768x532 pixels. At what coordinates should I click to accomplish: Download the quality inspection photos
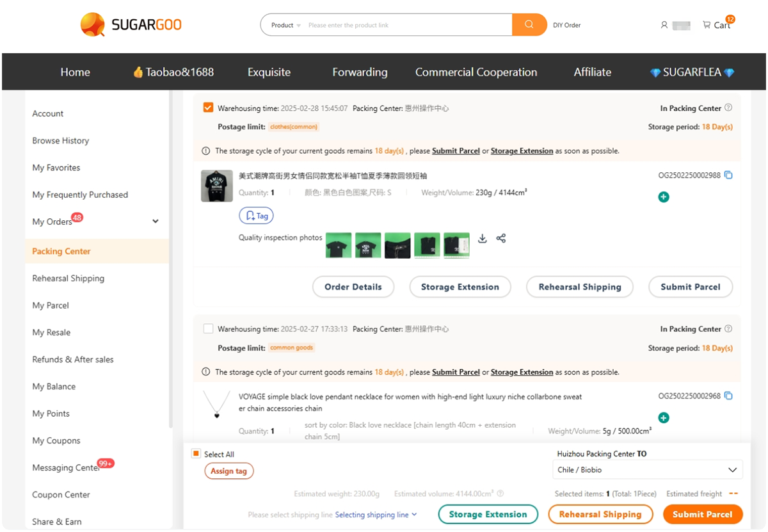(483, 238)
